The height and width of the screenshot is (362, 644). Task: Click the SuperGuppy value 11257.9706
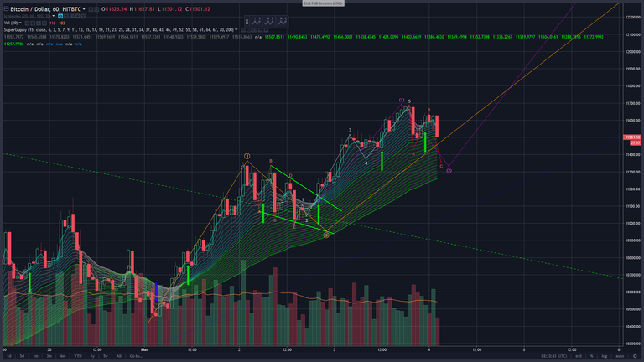(14, 44)
